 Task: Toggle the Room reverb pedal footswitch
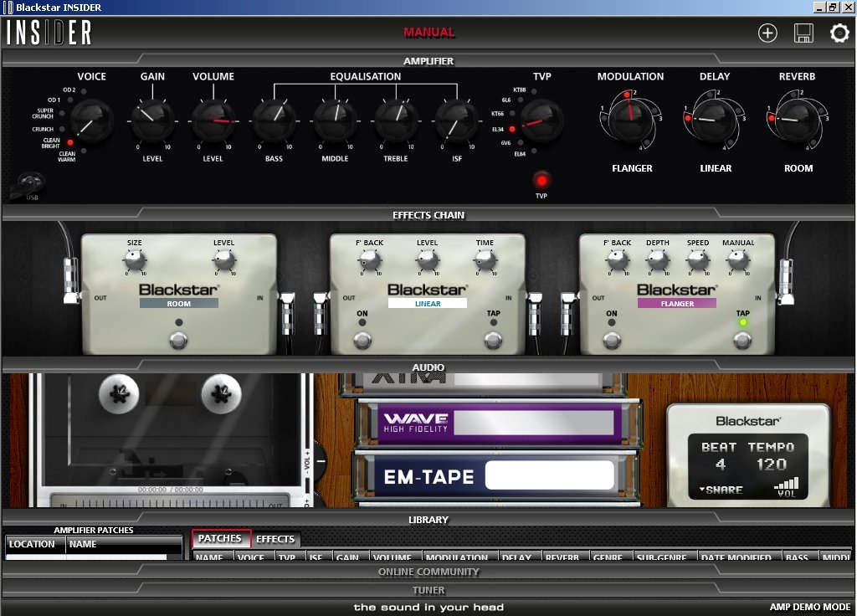tap(177, 340)
